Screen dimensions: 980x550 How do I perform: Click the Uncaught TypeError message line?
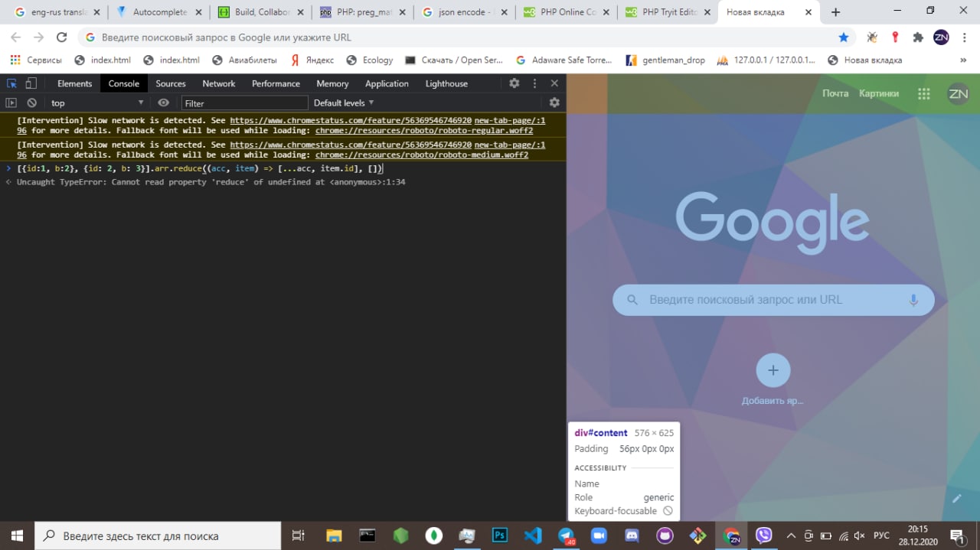pos(211,182)
